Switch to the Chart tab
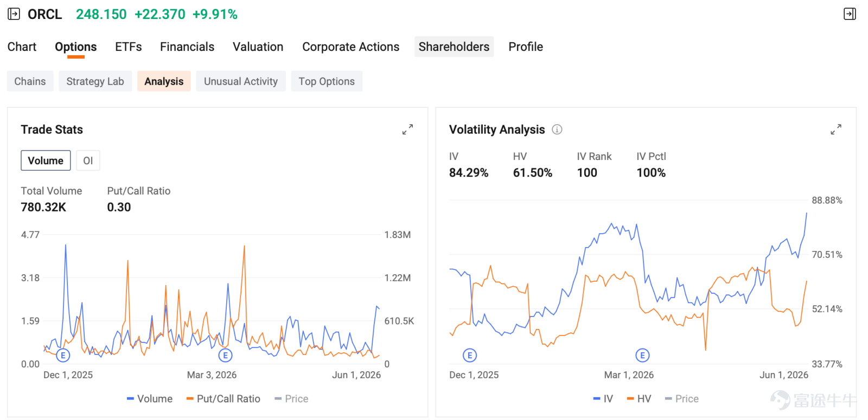Viewport: 868px width, 420px height. point(22,47)
